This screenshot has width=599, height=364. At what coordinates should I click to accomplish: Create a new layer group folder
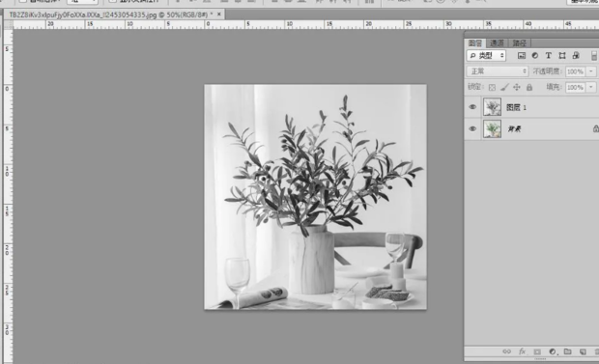[568, 351]
